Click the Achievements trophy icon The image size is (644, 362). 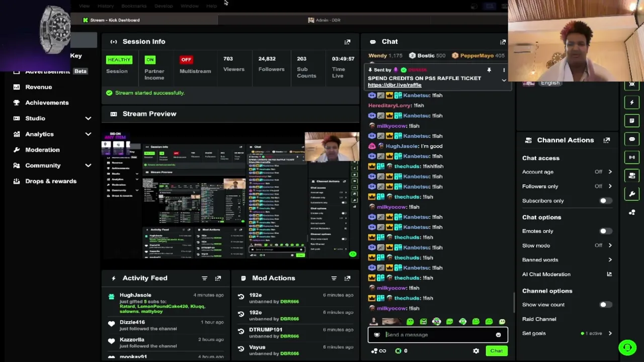[17, 103]
